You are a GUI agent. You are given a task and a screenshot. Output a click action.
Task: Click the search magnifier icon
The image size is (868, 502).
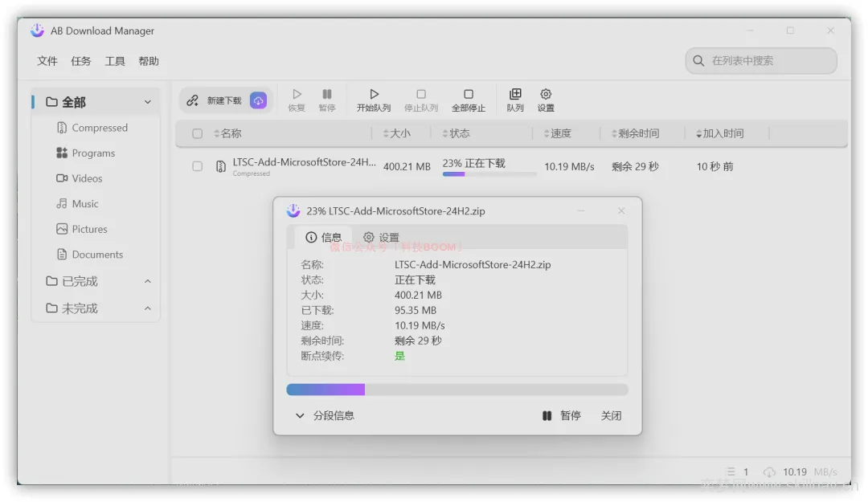[x=698, y=61]
